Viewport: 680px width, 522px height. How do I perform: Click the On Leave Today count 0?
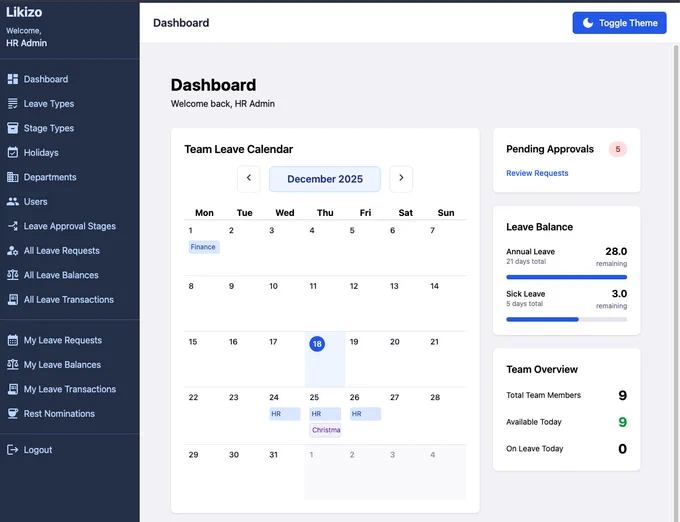(622, 449)
